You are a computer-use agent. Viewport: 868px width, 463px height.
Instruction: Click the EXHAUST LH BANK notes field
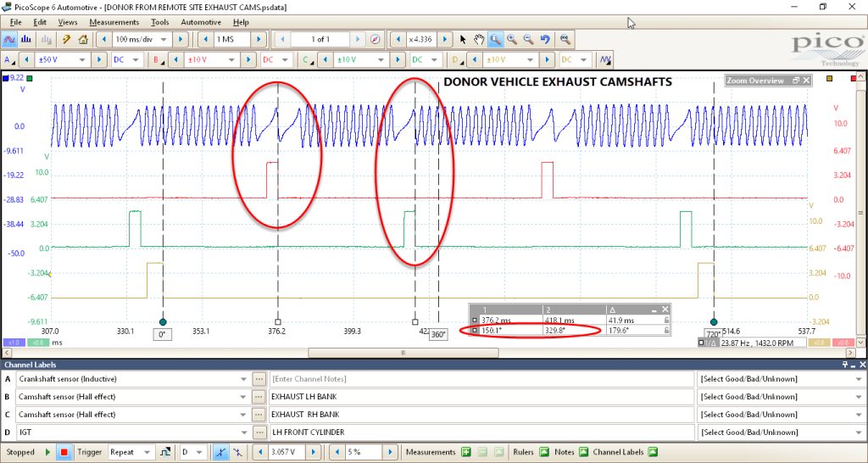[481, 397]
